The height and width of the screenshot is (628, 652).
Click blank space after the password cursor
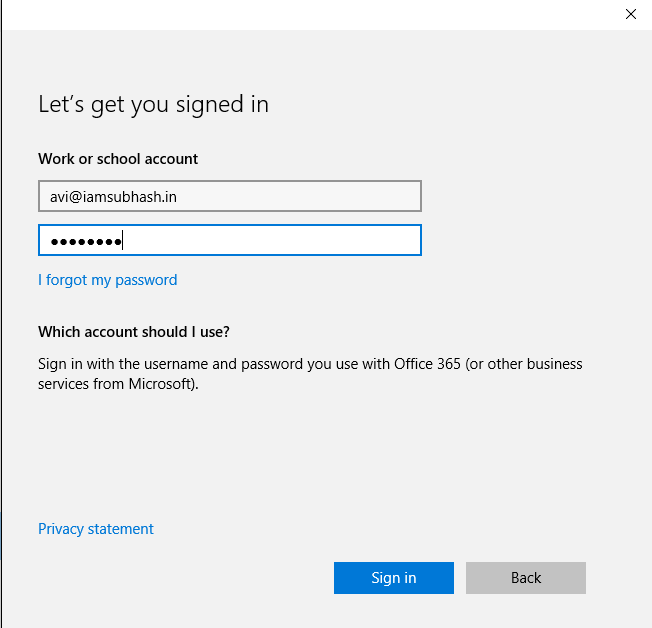click(300, 241)
